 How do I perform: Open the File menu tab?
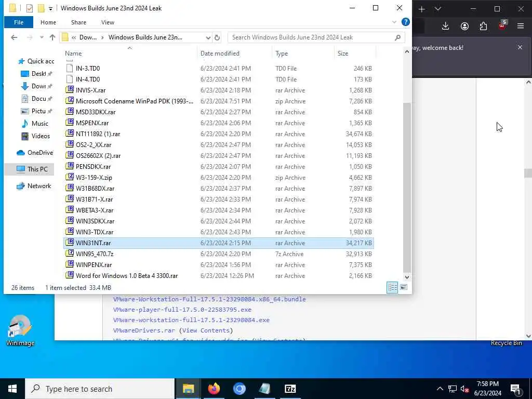point(19,22)
